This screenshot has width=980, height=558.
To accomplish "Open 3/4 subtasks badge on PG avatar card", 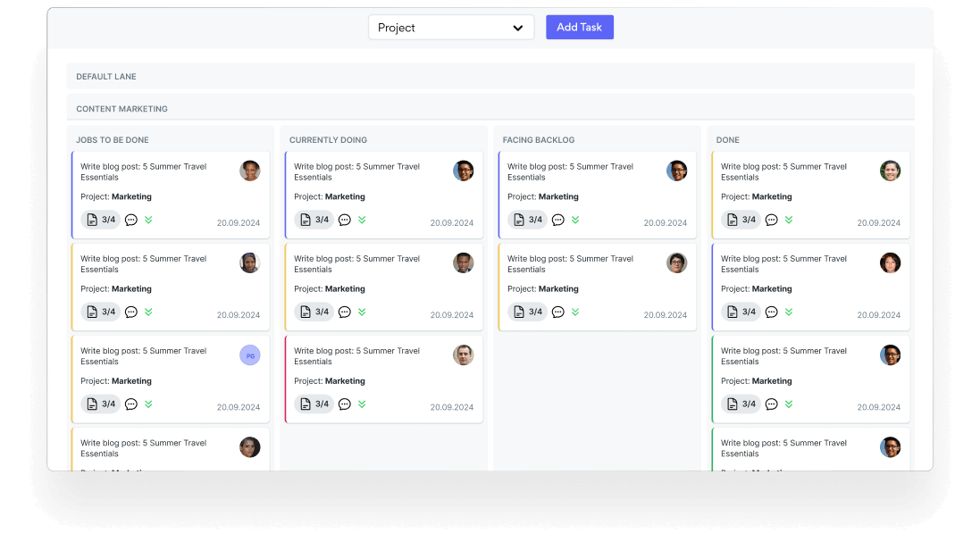I will pyautogui.click(x=101, y=404).
